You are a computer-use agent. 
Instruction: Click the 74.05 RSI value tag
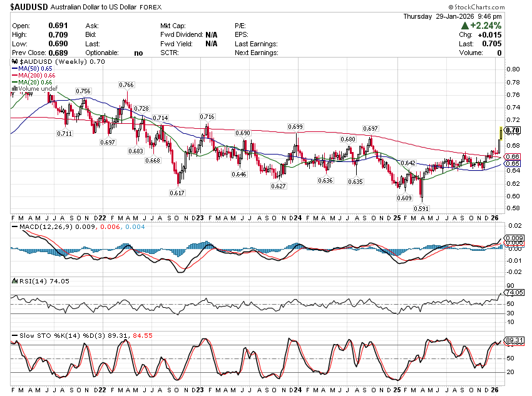(x=513, y=292)
